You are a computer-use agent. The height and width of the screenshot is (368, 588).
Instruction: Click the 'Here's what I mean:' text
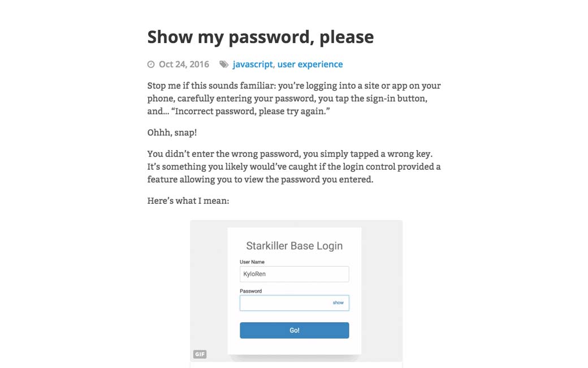(188, 200)
